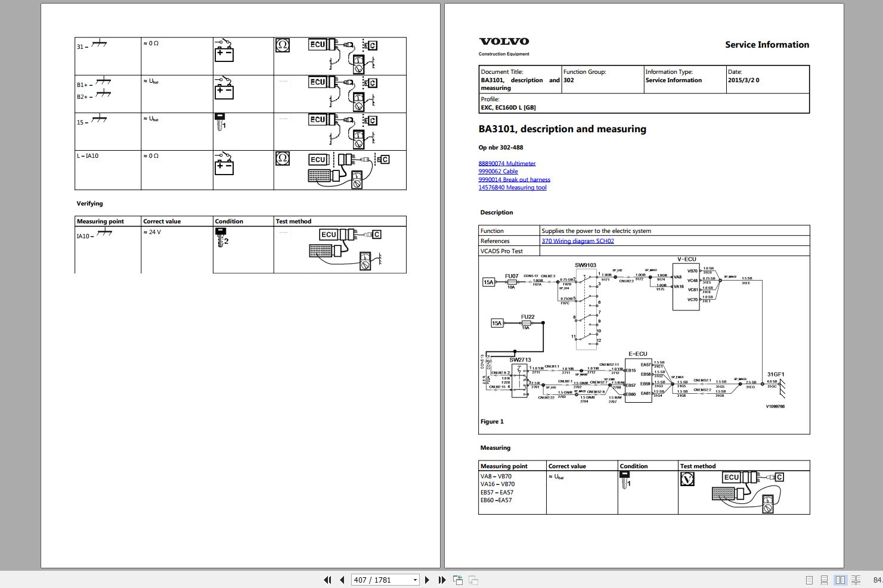Switch to single page view

point(809,580)
